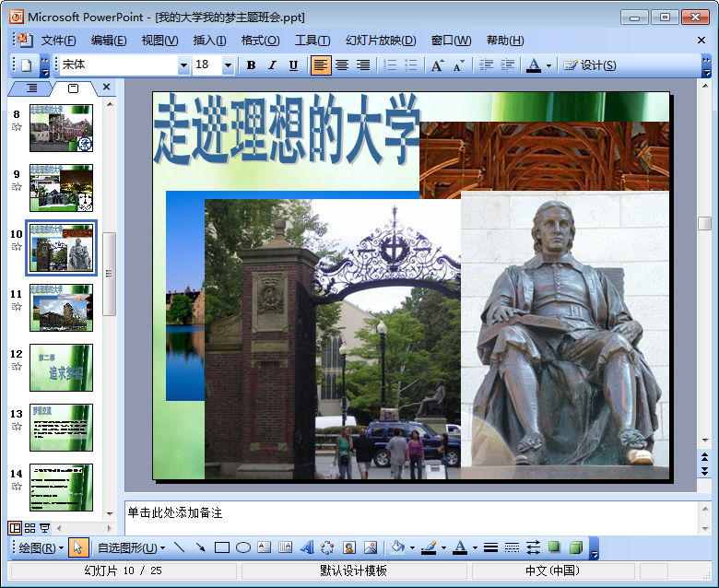
Task: Open the 工具(T) menu
Action: pos(312,41)
